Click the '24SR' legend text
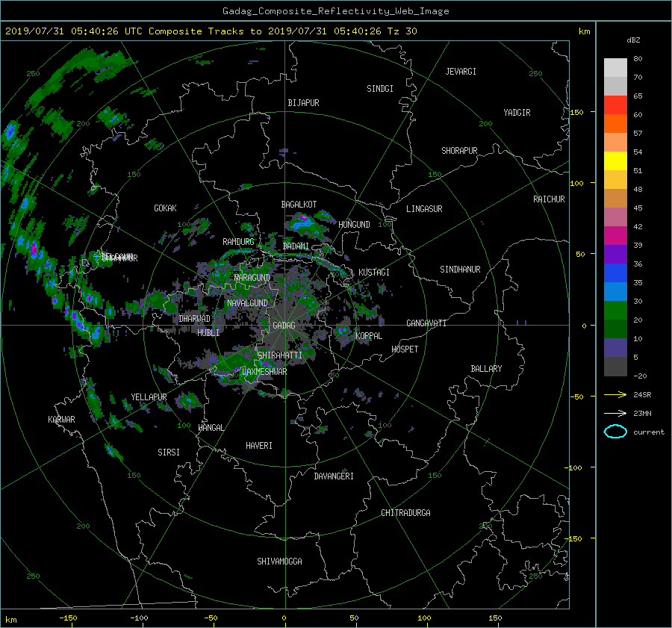The width and height of the screenshot is (672, 628). click(x=642, y=394)
